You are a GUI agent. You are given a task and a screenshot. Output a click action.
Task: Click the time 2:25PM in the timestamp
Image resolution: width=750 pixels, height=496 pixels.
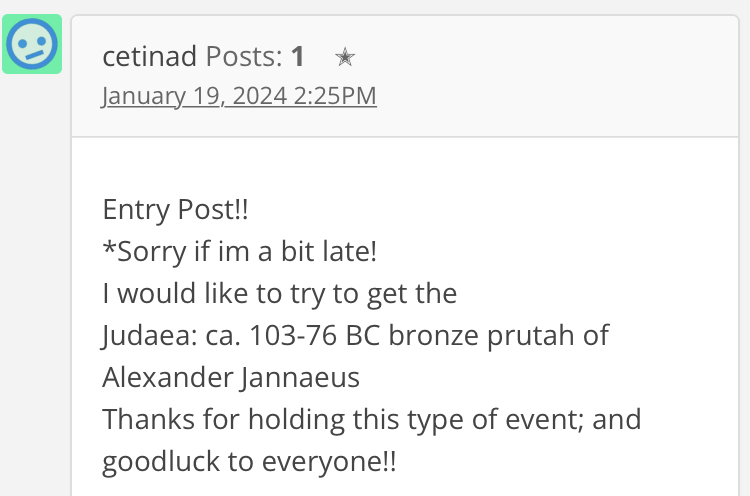(335, 96)
